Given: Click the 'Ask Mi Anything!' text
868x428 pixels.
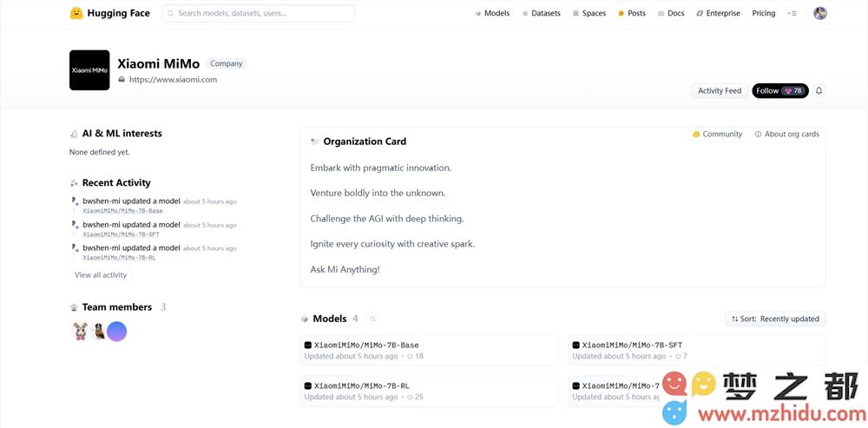Looking at the screenshot, I should pos(345,270).
